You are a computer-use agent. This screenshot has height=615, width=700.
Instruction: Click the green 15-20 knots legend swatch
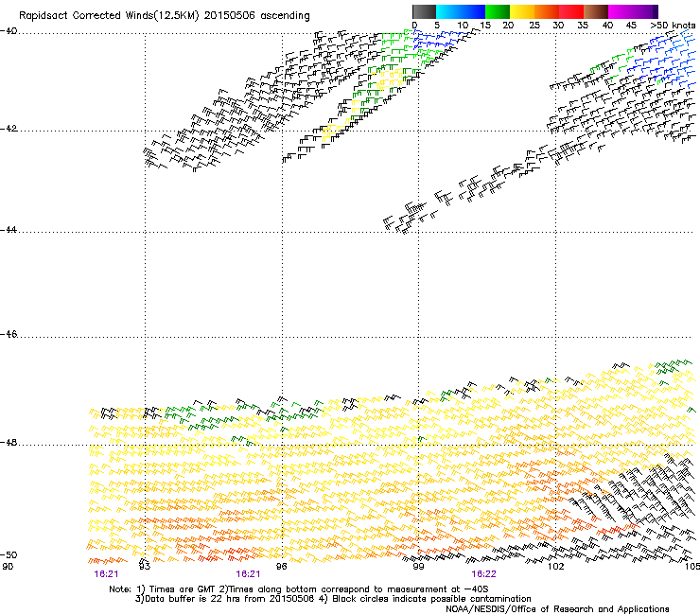click(498, 11)
